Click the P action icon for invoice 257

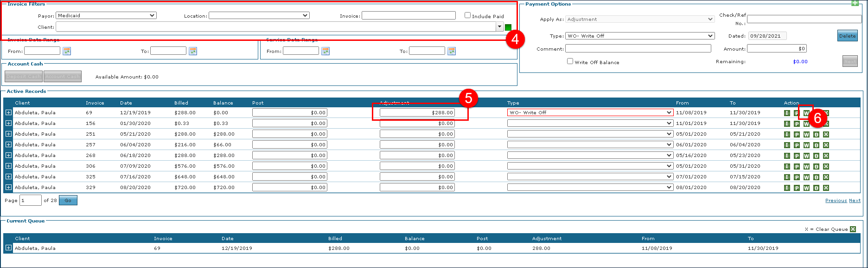point(797,145)
